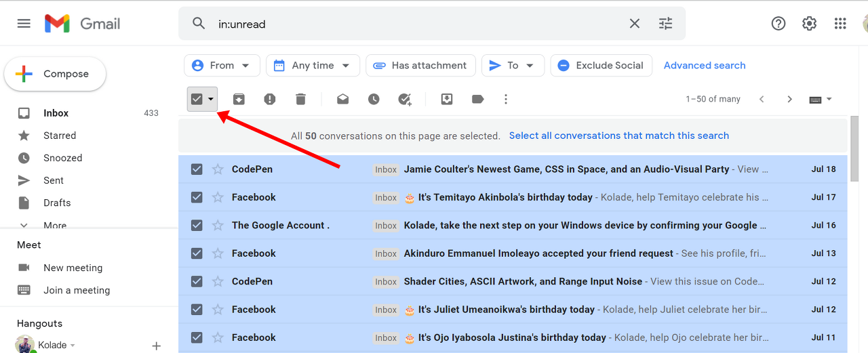
Task: Open the From filter dropdown
Action: click(x=222, y=66)
